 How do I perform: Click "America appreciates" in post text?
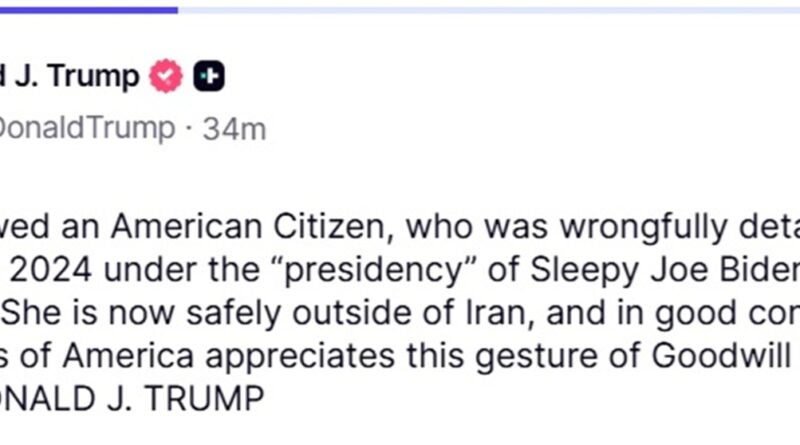(229, 356)
